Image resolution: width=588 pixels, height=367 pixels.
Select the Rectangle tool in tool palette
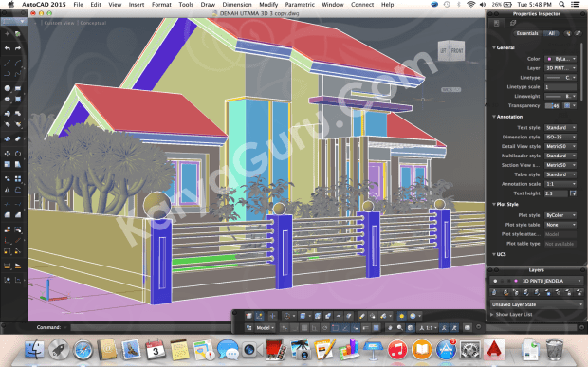18,88
